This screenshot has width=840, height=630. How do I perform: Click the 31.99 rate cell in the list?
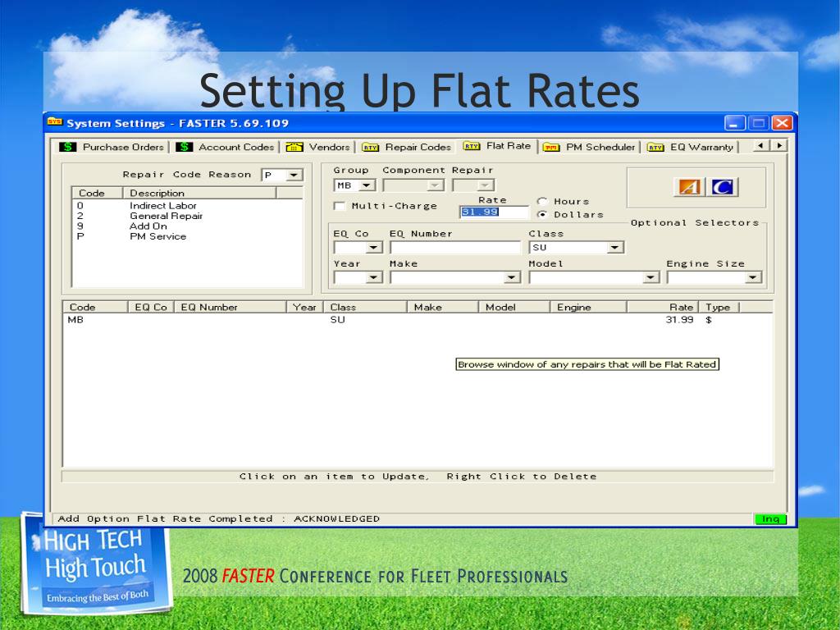(x=679, y=320)
